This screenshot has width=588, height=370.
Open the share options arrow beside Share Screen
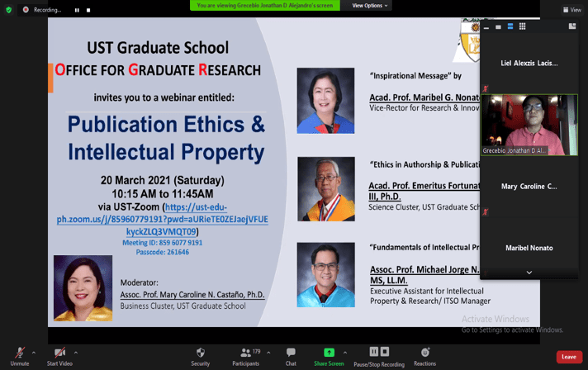click(345, 353)
